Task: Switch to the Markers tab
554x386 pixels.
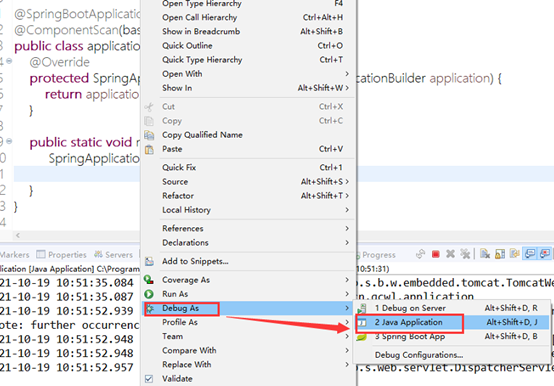Action: coord(14,255)
